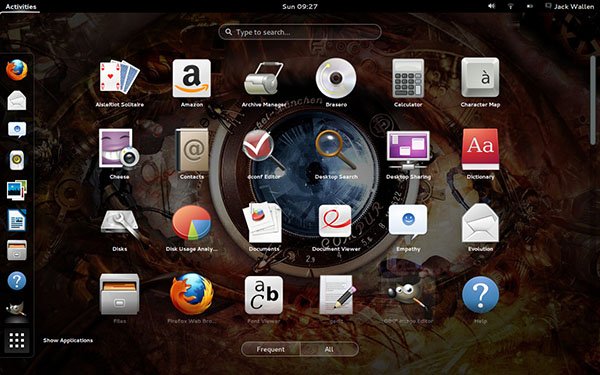The height and width of the screenshot is (375, 600).
Task: Open Files in the app grid
Action: pos(119,294)
